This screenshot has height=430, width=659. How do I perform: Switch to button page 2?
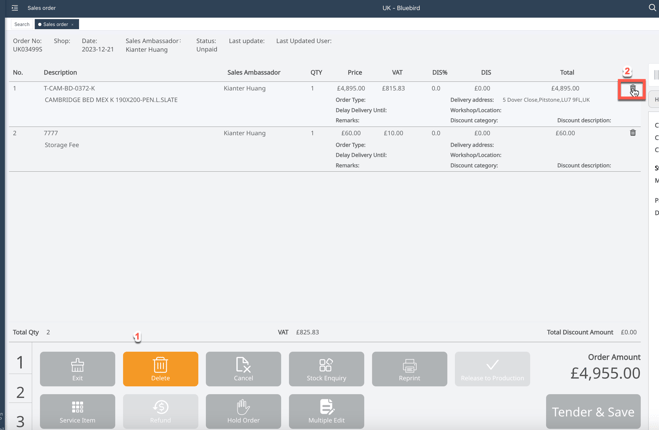point(19,393)
